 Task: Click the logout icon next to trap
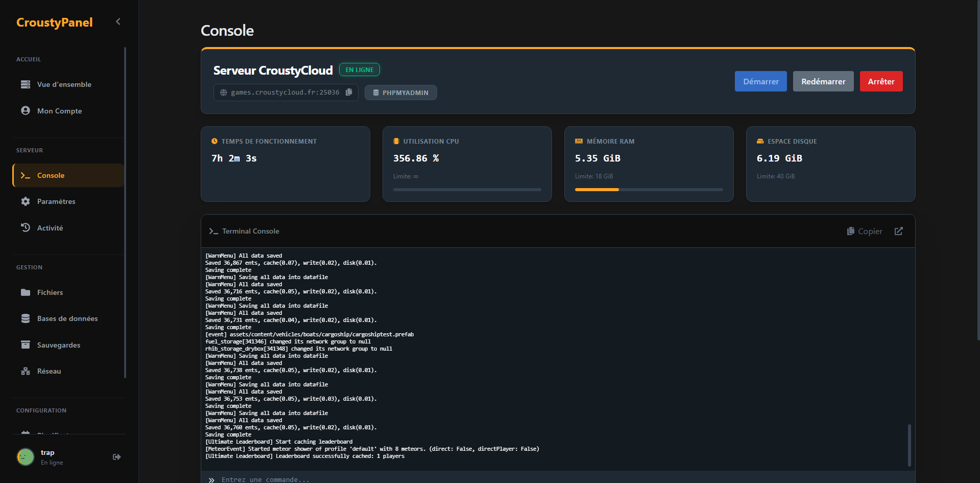(117, 457)
